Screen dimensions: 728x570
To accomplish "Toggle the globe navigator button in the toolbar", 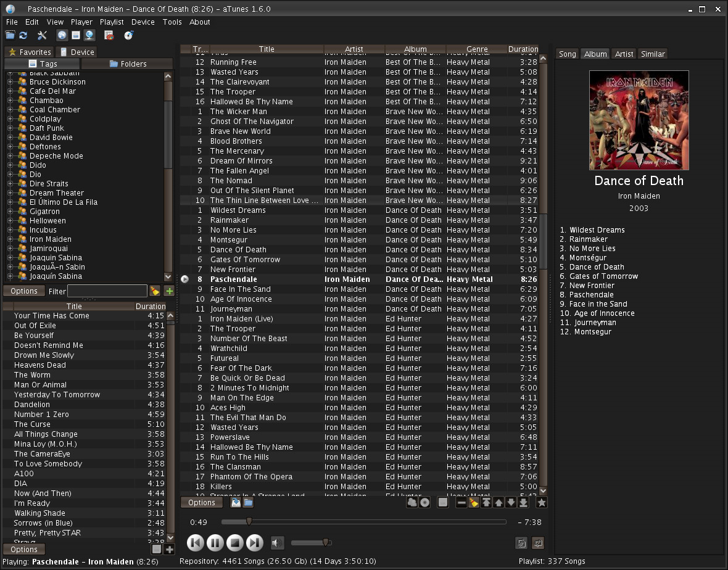I will coord(62,35).
